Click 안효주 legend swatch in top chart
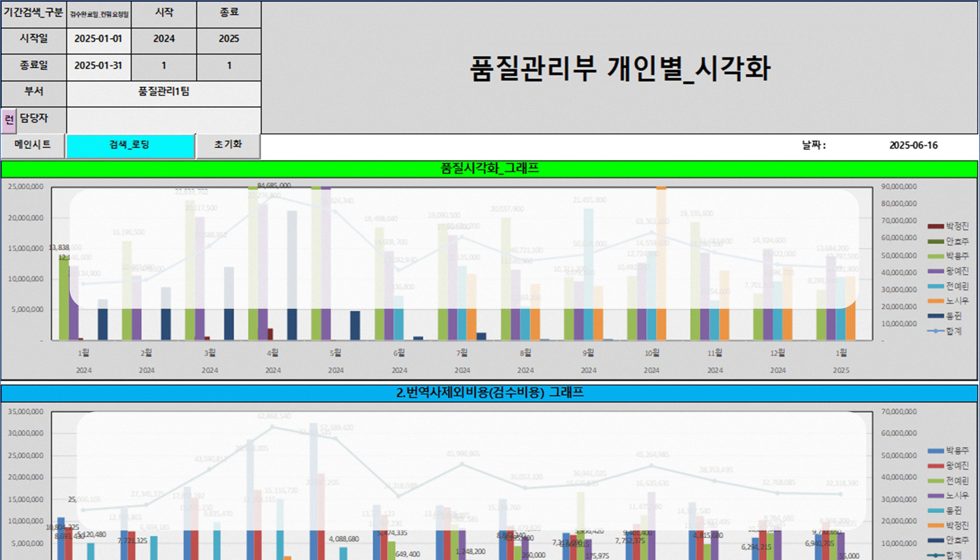 point(935,242)
